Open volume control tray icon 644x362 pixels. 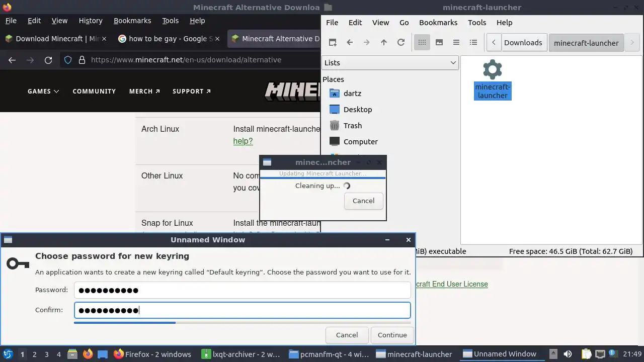point(568,354)
